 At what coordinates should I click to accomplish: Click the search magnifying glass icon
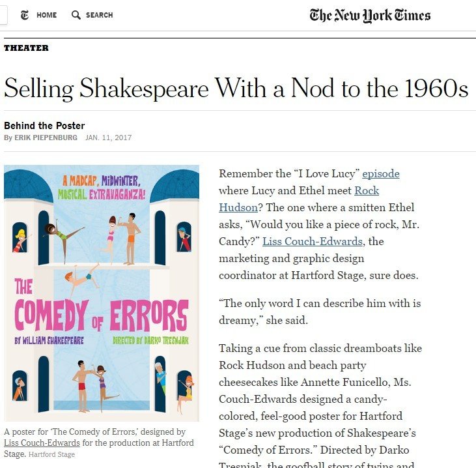76,15
